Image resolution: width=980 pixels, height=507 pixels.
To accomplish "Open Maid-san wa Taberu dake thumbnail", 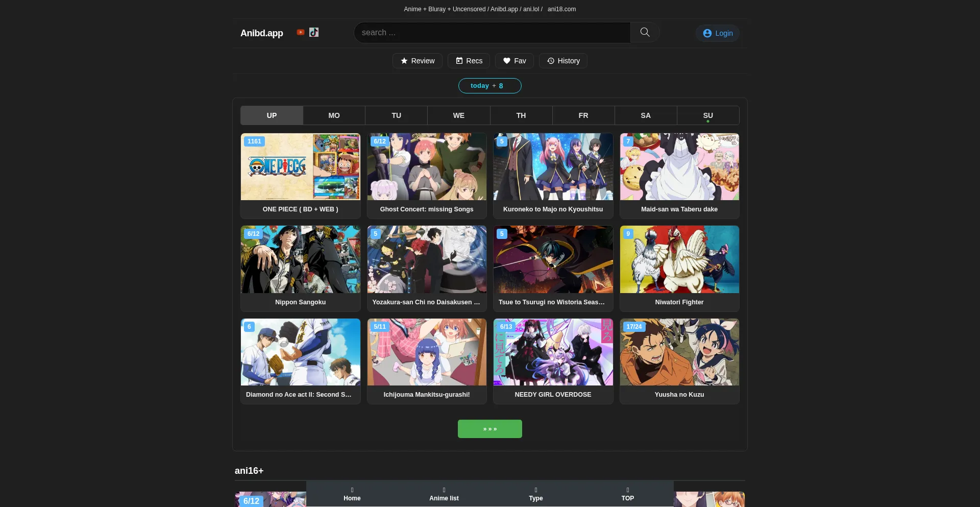I will point(679,167).
